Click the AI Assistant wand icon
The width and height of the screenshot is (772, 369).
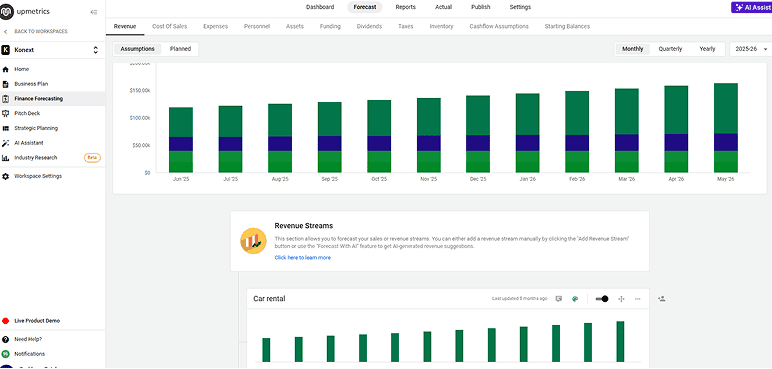tap(6, 143)
